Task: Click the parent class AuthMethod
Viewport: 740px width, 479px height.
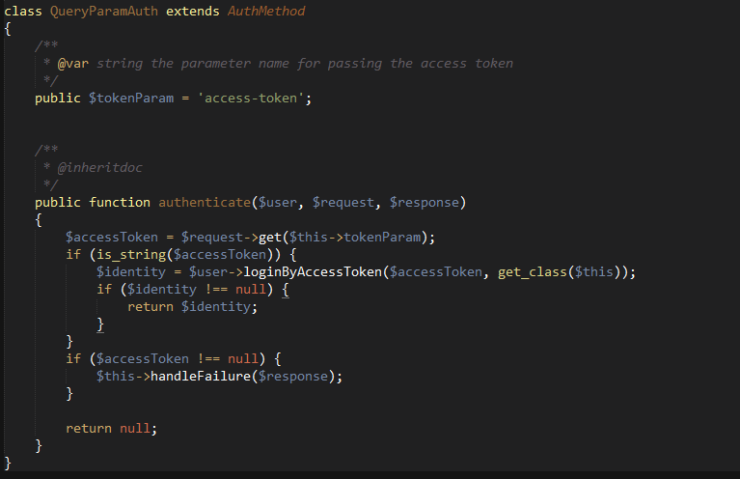Action: pos(266,11)
